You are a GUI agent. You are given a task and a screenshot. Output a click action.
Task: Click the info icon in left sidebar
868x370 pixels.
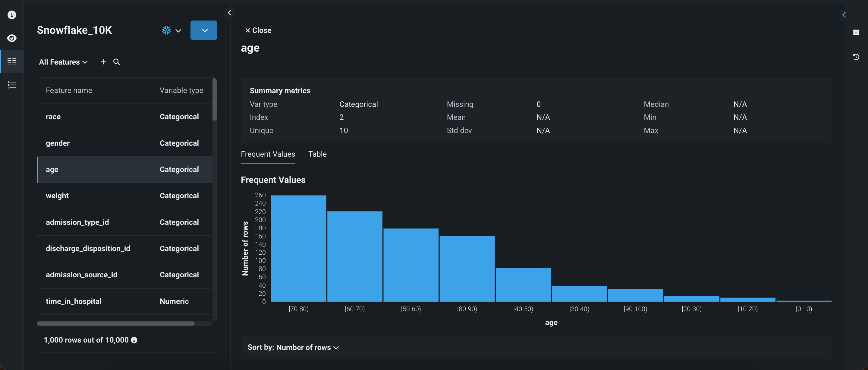[12, 15]
